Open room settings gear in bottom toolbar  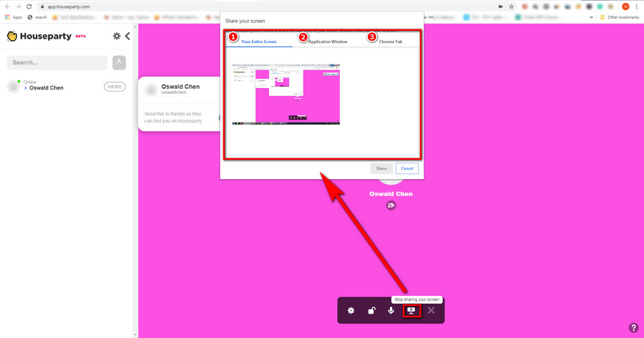(351, 311)
